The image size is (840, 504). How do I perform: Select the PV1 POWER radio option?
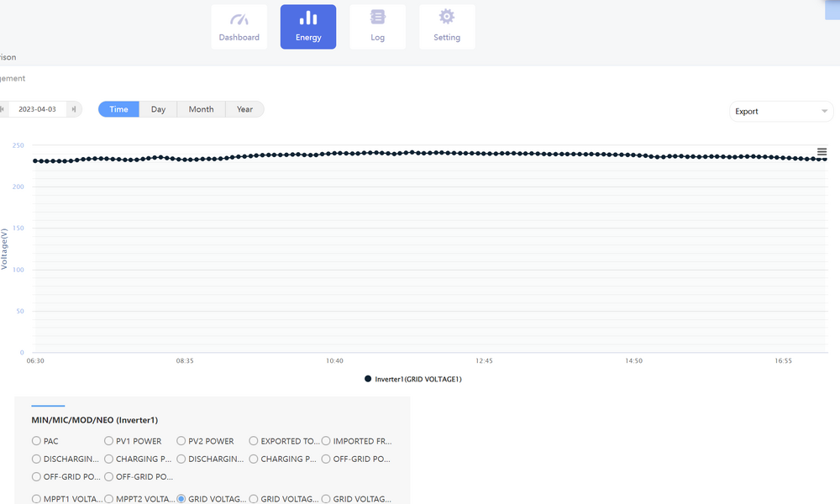tap(109, 441)
